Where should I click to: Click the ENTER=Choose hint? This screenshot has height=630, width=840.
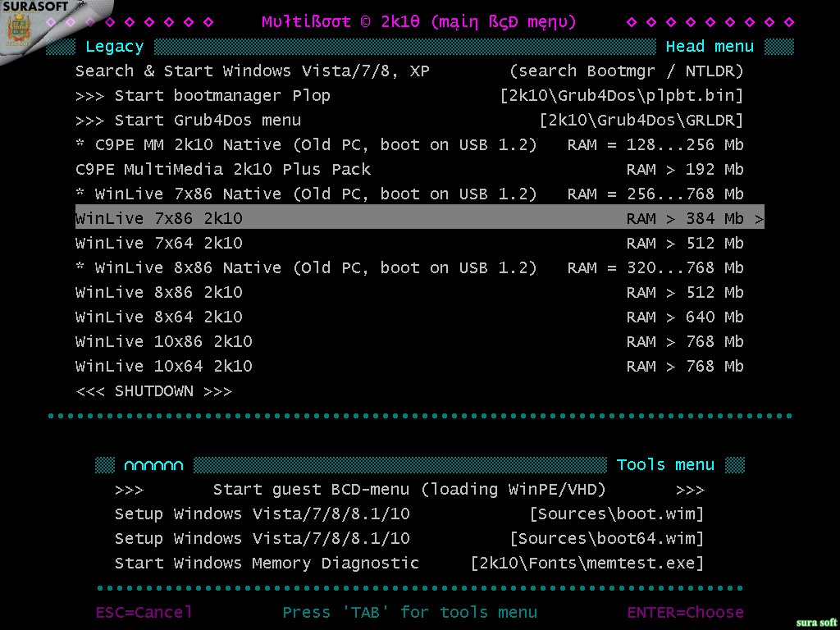tap(685, 612)
